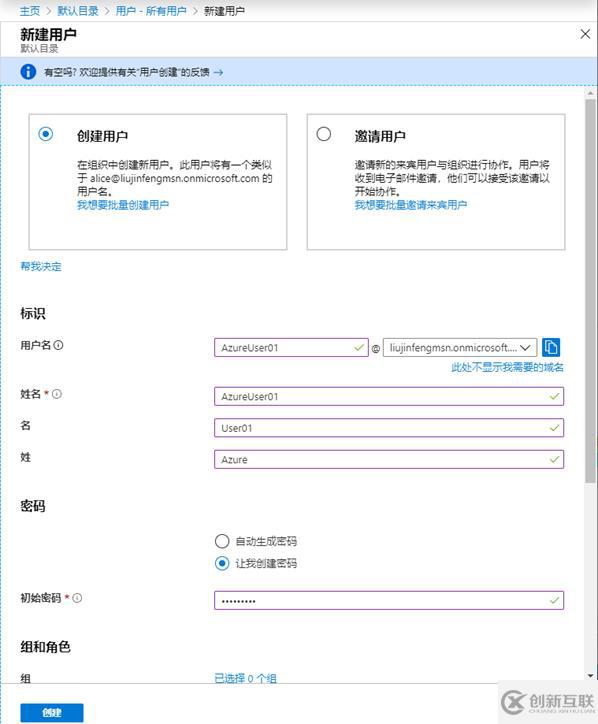
Task: Click the scrollbar down arrow
Action: 590,676
